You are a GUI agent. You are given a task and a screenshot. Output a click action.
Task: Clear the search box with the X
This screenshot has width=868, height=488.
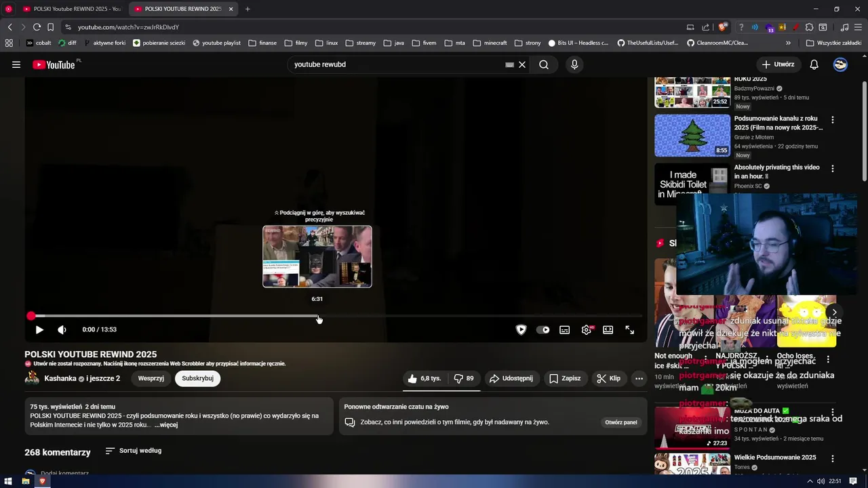(x=522, y=64)
